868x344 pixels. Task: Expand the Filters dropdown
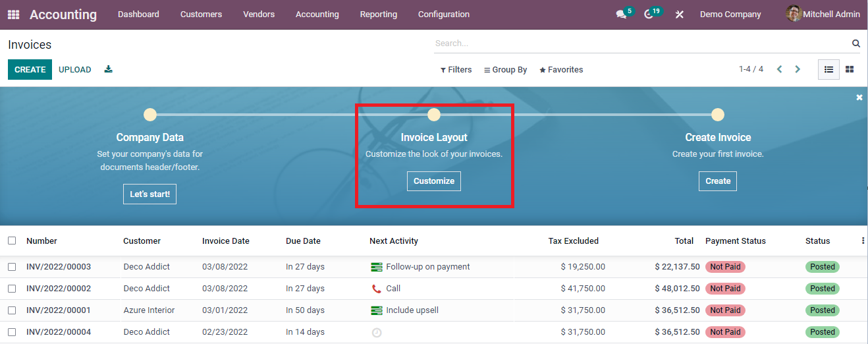coord(456,70)
